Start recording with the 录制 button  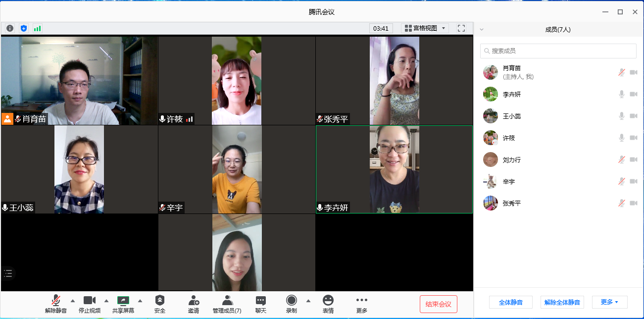292,304
